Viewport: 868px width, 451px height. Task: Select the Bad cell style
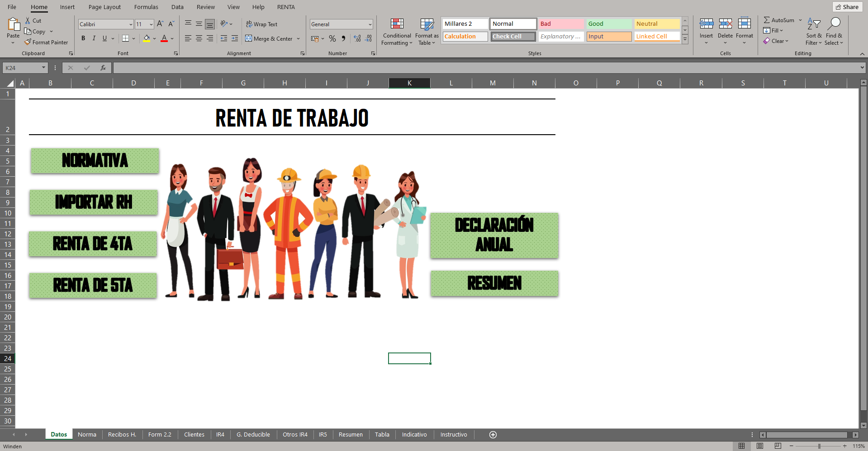click(561, 24)
